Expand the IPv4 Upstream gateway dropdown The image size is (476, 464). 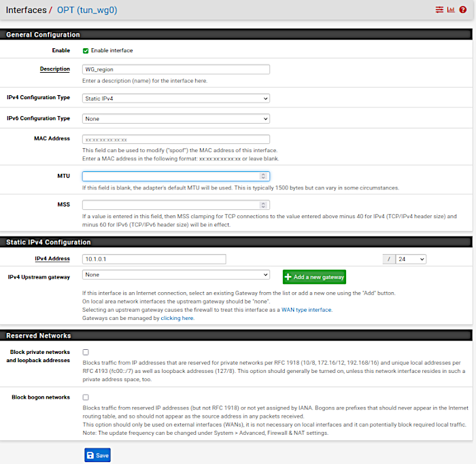point(175,275)
